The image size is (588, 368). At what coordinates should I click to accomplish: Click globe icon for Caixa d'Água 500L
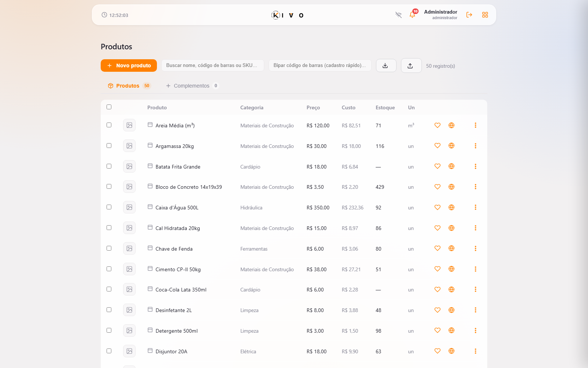(451, 208)
